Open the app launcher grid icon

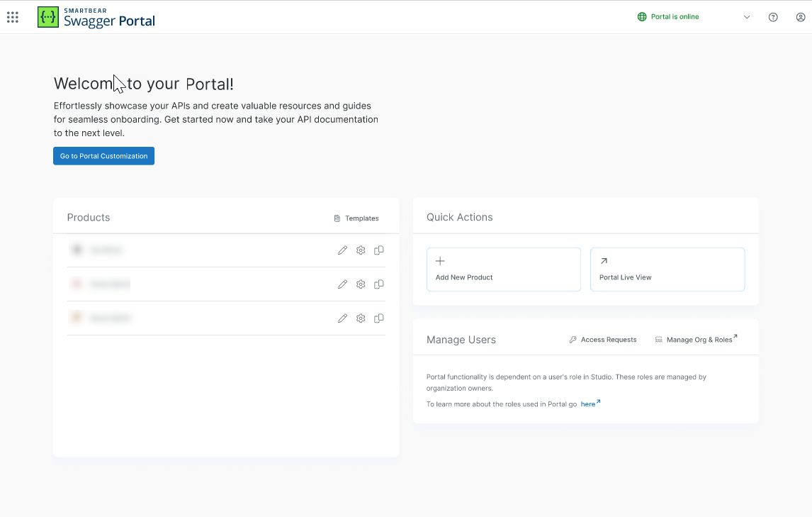click(13, 17)
